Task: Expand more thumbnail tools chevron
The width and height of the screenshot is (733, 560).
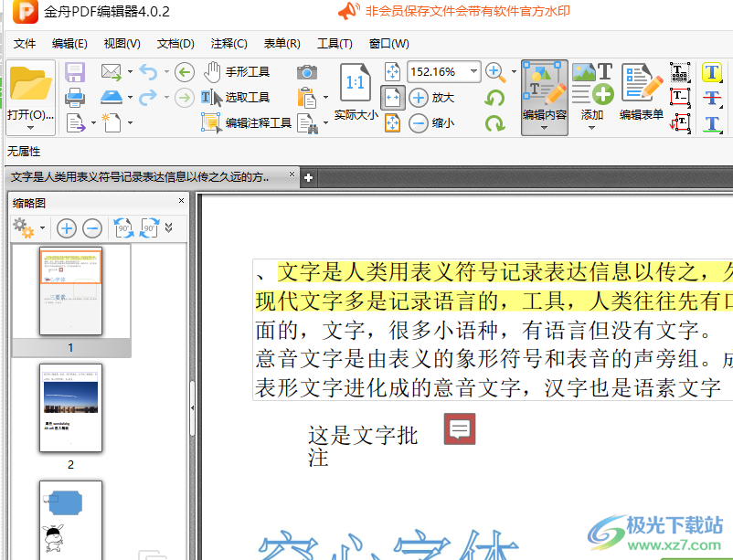Action: point(169,227)
